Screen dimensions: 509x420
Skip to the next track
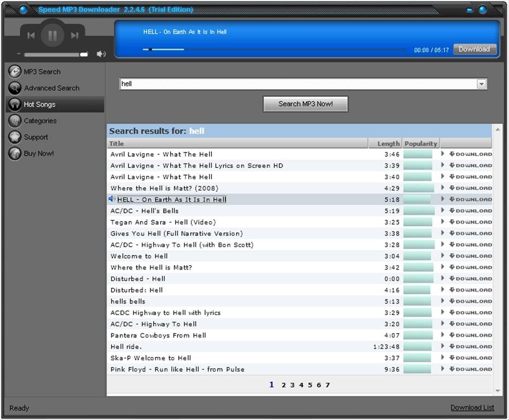[75, 36]
